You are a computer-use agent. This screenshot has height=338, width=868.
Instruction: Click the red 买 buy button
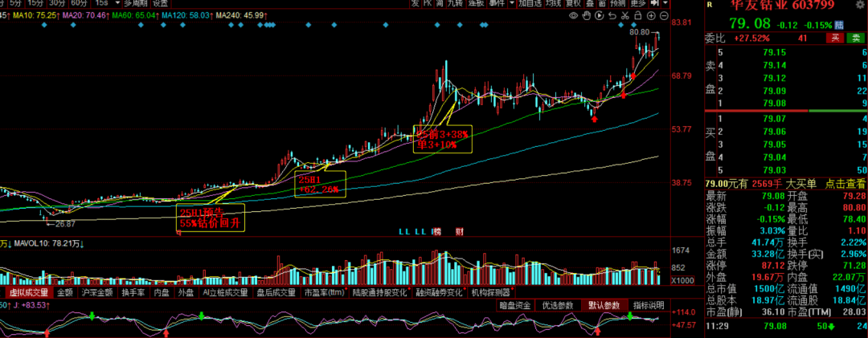click(x=835, y=38)
